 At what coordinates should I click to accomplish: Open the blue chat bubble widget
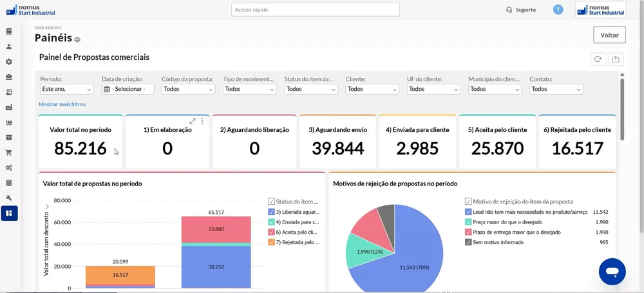click(x=612, y=272)
